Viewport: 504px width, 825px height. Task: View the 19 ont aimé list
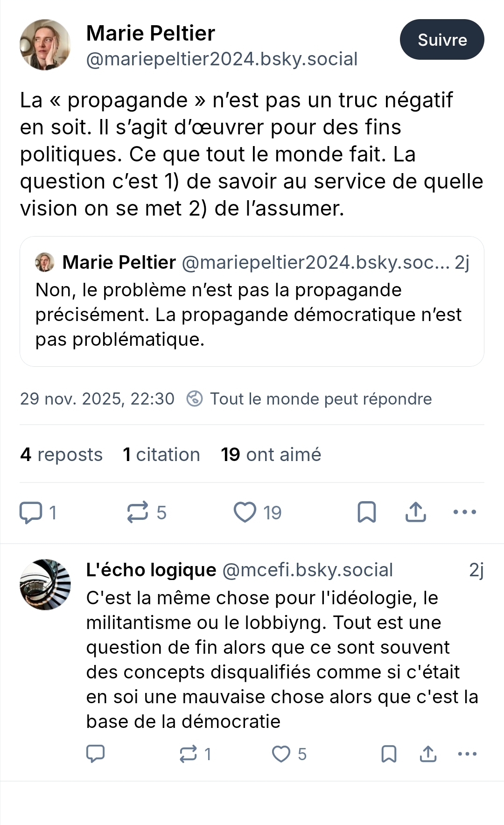pyautogui.click(x=271, y=454)
